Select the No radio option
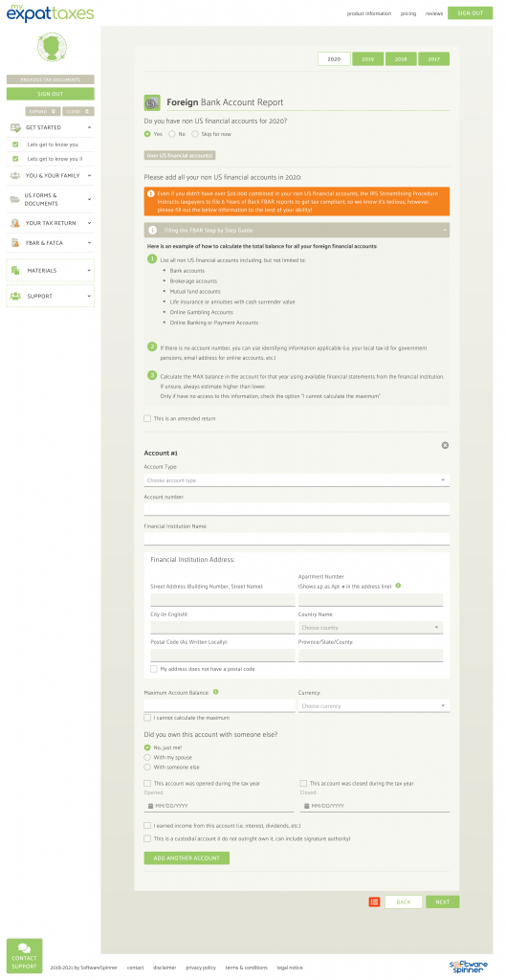The width and height of the screenshot is (506, 980). click(172, 134)
